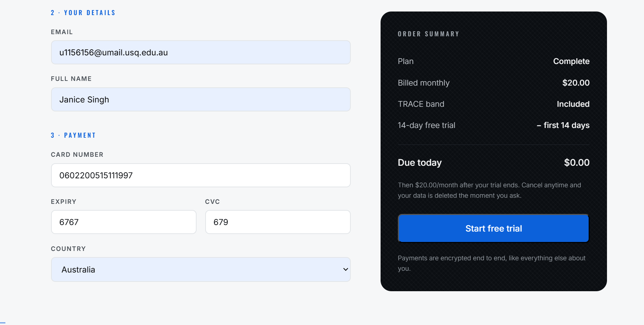This screenshot has height=325, width=644.
Task: Focus the Full Name field
Action: click(x=201, y=100)
